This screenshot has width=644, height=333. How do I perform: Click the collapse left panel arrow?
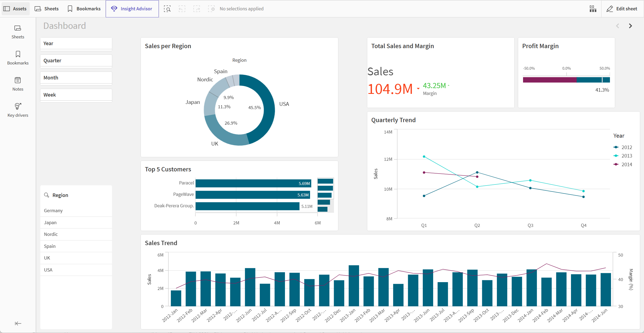18,324
